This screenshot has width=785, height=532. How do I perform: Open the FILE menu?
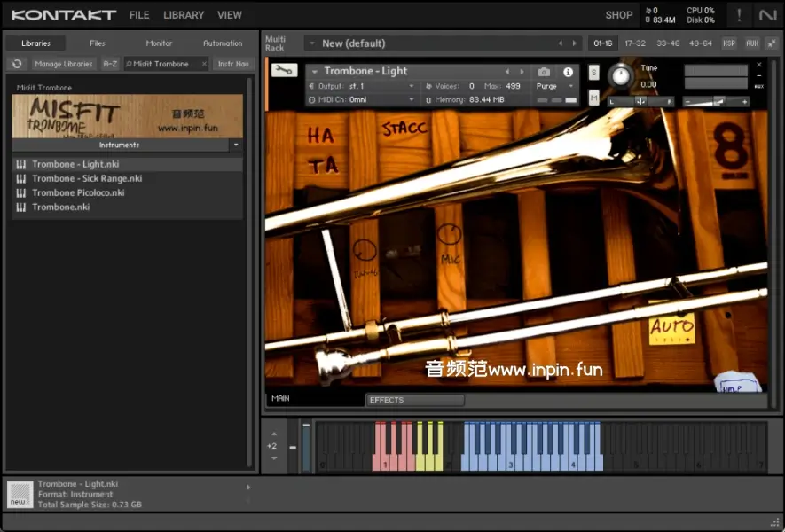139,15
